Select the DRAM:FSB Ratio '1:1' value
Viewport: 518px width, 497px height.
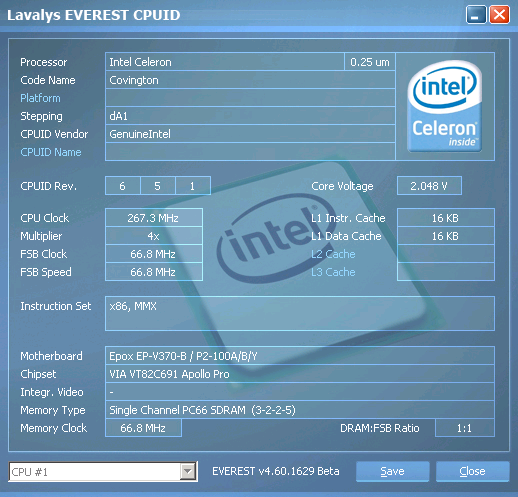(465, 428)
